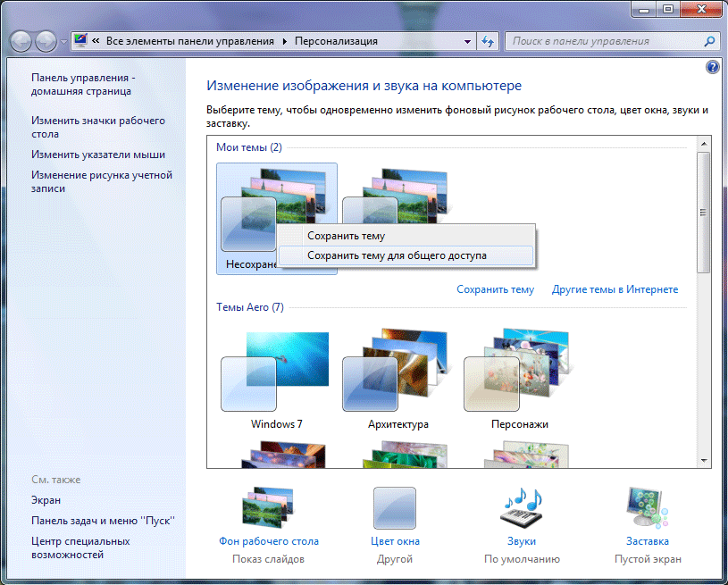728x585 pixels.
Task: Maximize the Personalization window
Action: tap(667, 9)
